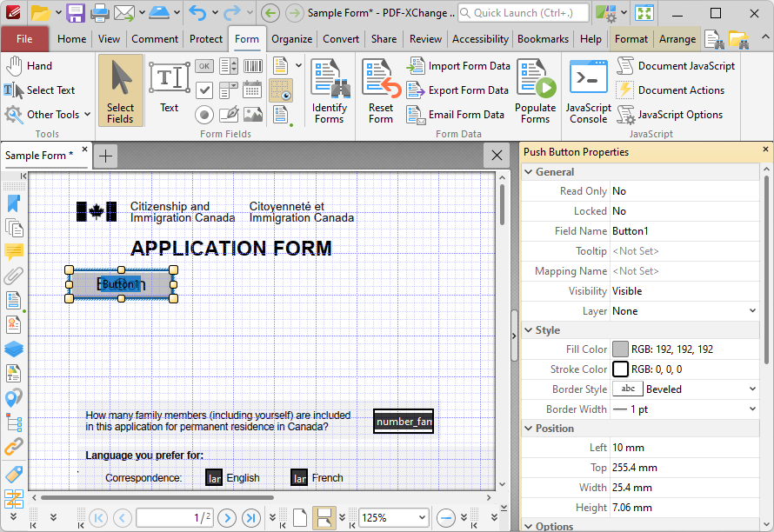Image resolution: width=774 pixels, height=532 pixels.
Task: Open the Other Tools dropdown
Action: [47, 115]
